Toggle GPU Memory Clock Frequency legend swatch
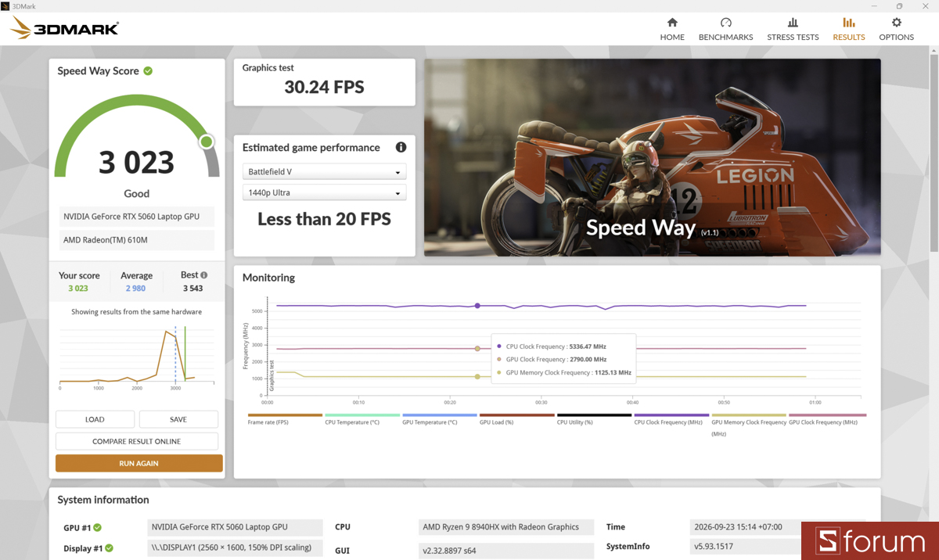 click(x=749, y=415)
